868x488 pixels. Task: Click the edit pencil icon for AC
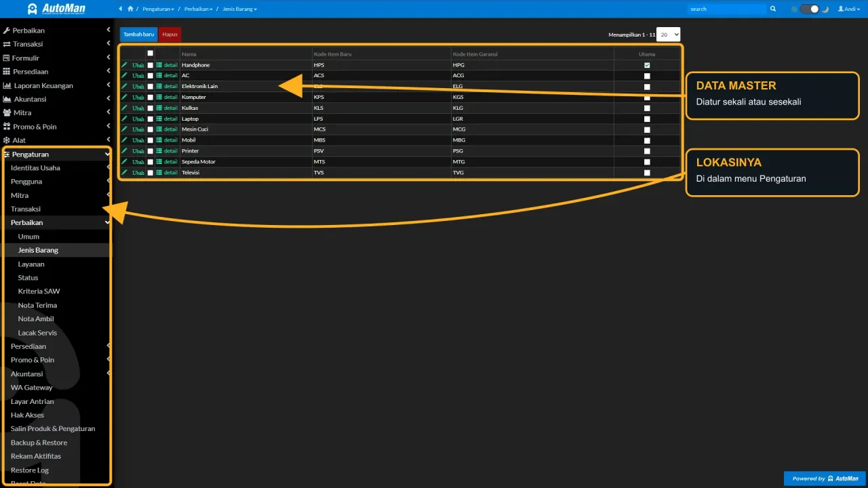124,75
